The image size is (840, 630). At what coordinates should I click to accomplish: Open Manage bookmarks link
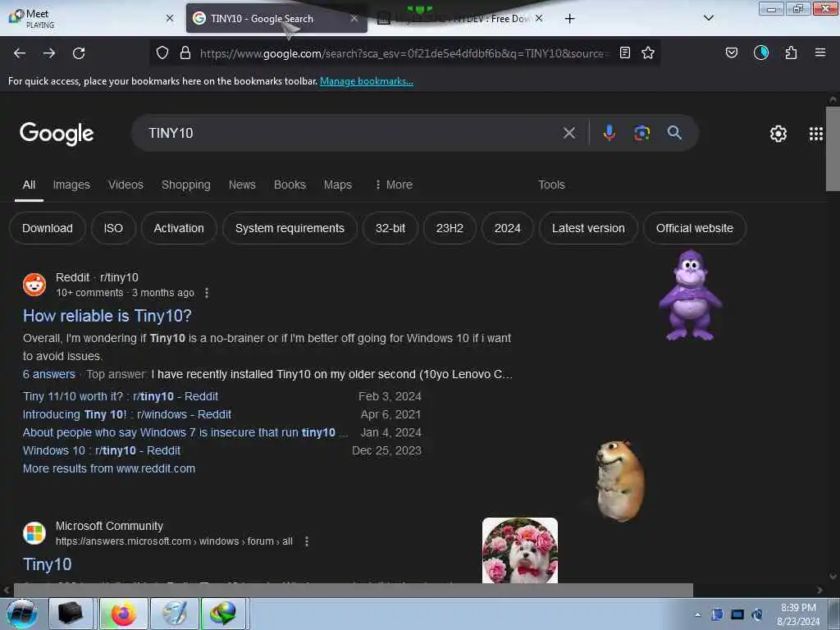(367, 81)
